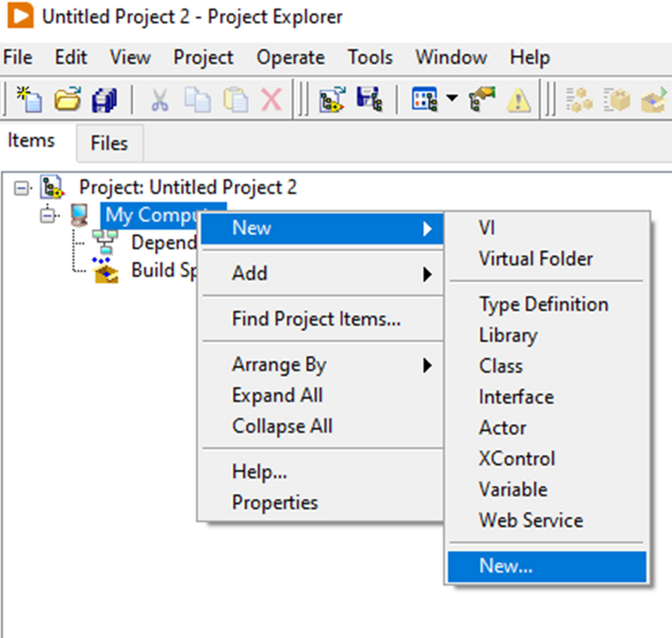The width and height of the screenshot is (672, 638).
Task: Click the Save Project toolbar icon
Action: tap(369, 99)
